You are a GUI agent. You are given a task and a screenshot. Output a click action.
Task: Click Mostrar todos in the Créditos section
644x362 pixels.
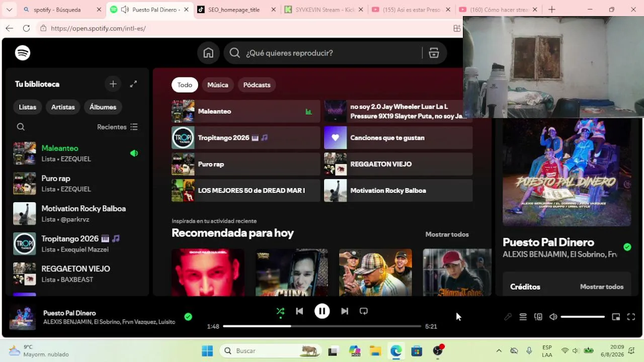pyautogui.click(x=602, y=287)
